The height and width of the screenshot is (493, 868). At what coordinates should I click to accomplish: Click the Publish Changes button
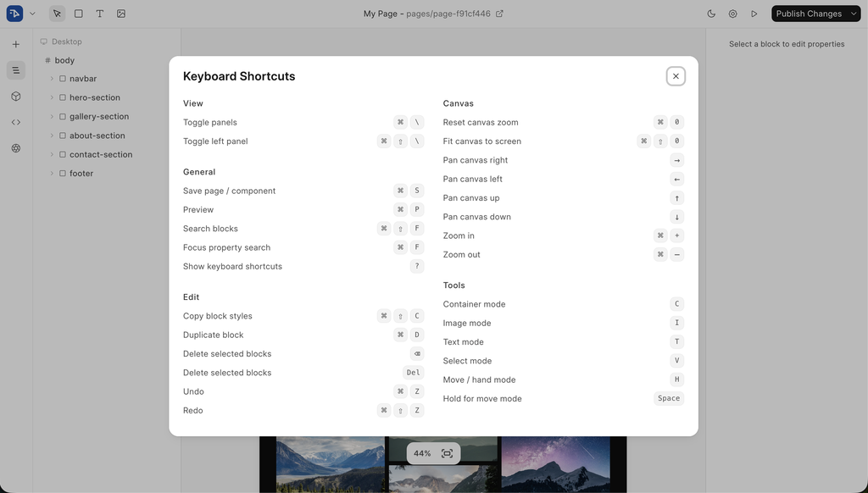(808, 14)
